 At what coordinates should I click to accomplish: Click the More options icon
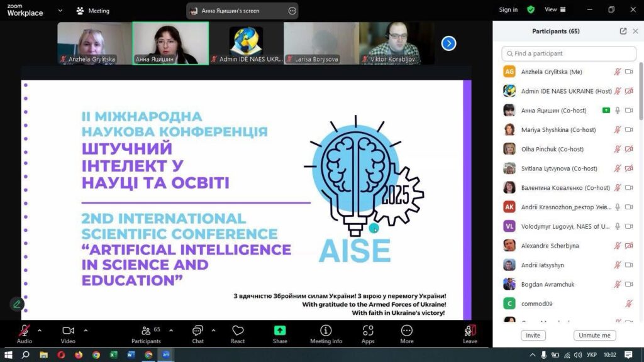(x=407, y=333)
